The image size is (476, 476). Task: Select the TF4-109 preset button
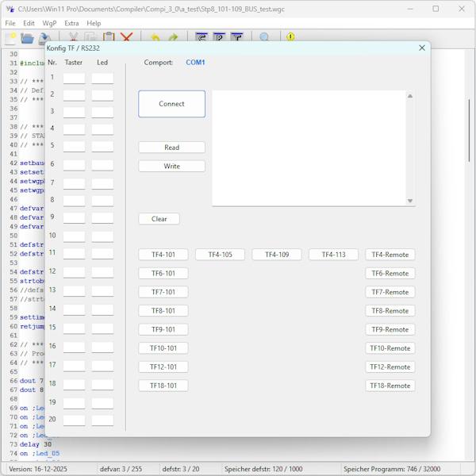point(277,255)
